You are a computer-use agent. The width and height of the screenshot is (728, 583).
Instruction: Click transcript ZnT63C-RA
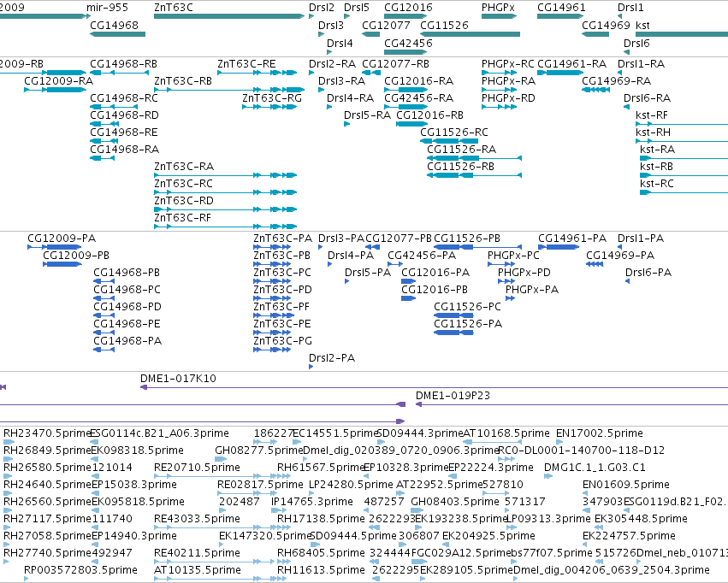tap(226, 175)
